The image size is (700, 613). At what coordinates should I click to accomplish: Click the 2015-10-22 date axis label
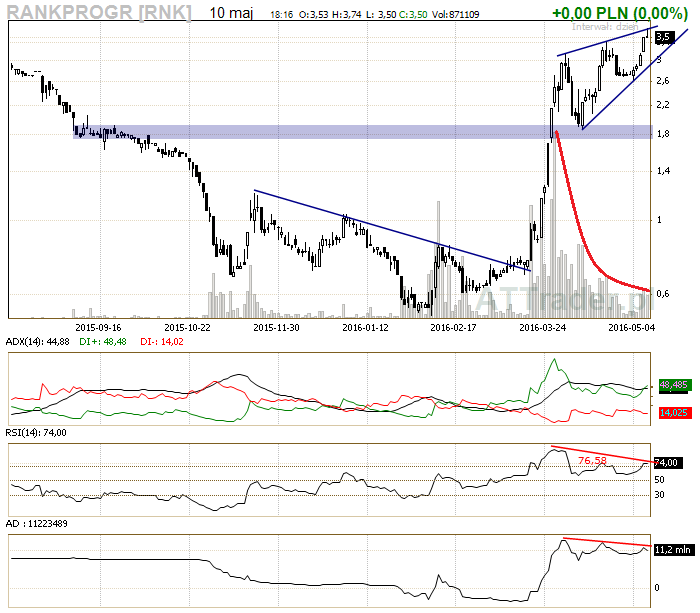pos(188,328)
